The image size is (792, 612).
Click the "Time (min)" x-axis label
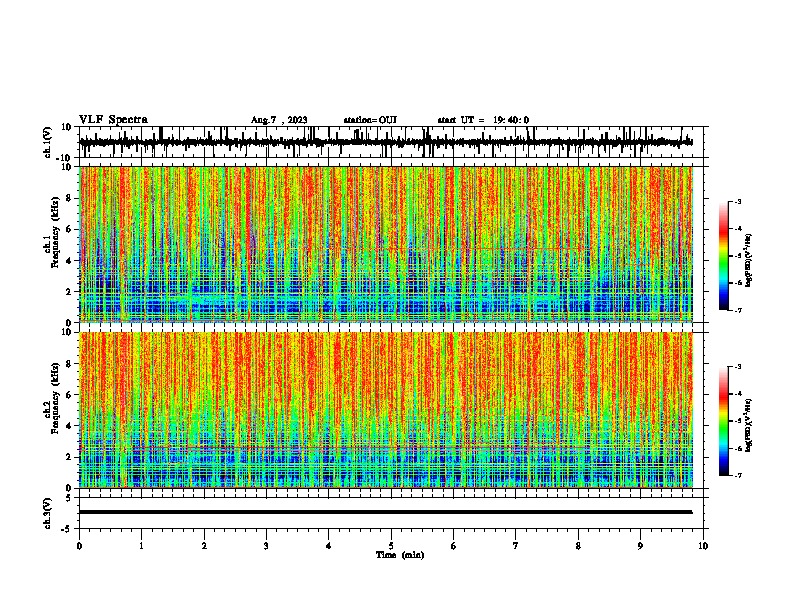point(400,555)
